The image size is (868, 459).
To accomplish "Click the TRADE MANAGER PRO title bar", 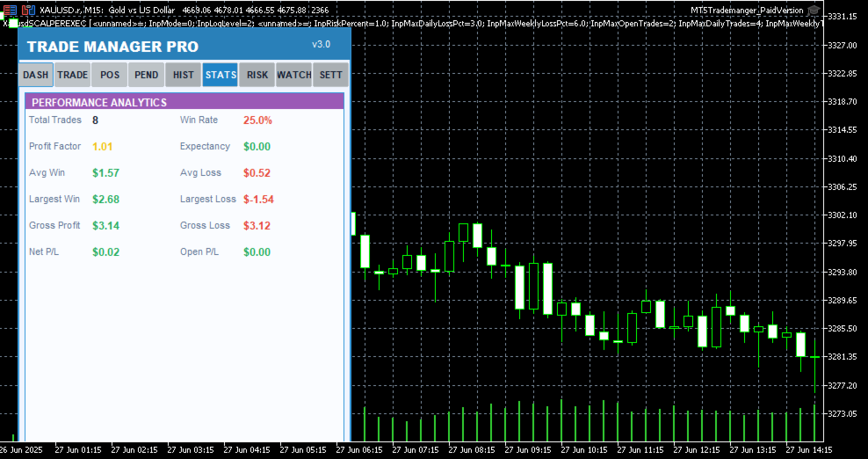I will [x=184, y=46].
